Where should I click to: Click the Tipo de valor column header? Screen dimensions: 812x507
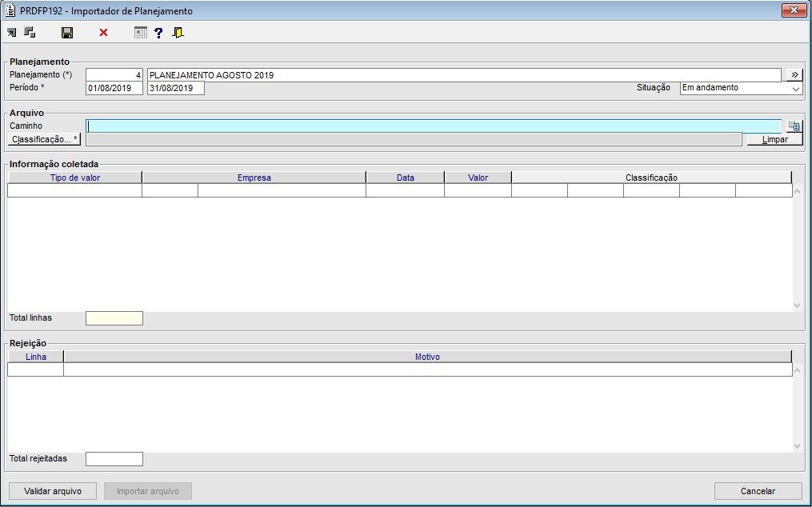(x=75, y=178)
